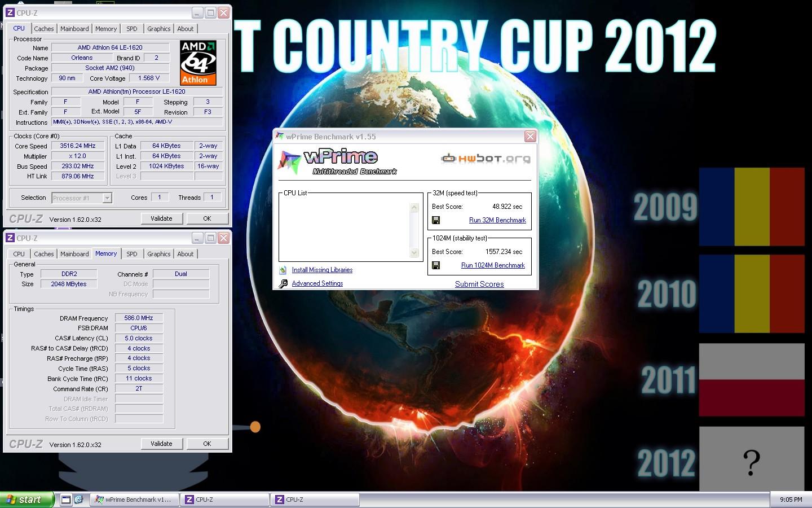
Task: Click the save icon for 32M score
Action: (436, 220)
